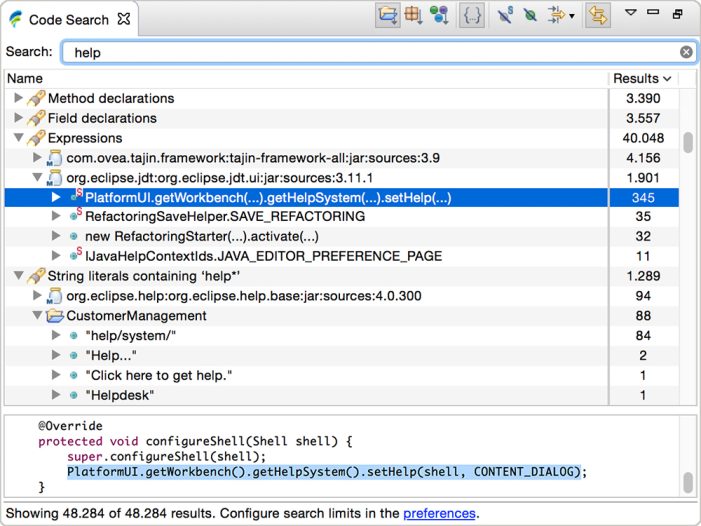Select the CustomerManagement project label
The width and height of the screenshot is (701, 526).
click(136, 316)
